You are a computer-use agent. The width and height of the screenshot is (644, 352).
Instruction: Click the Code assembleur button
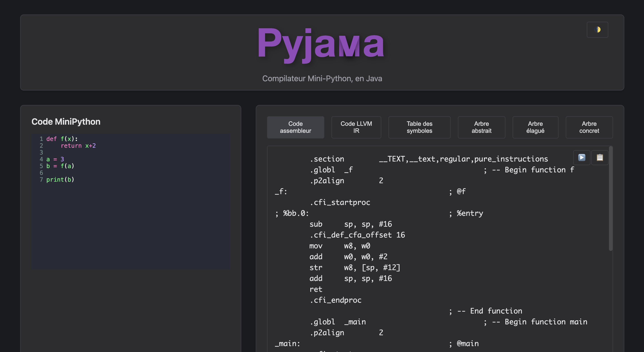(x=296, y=127)
